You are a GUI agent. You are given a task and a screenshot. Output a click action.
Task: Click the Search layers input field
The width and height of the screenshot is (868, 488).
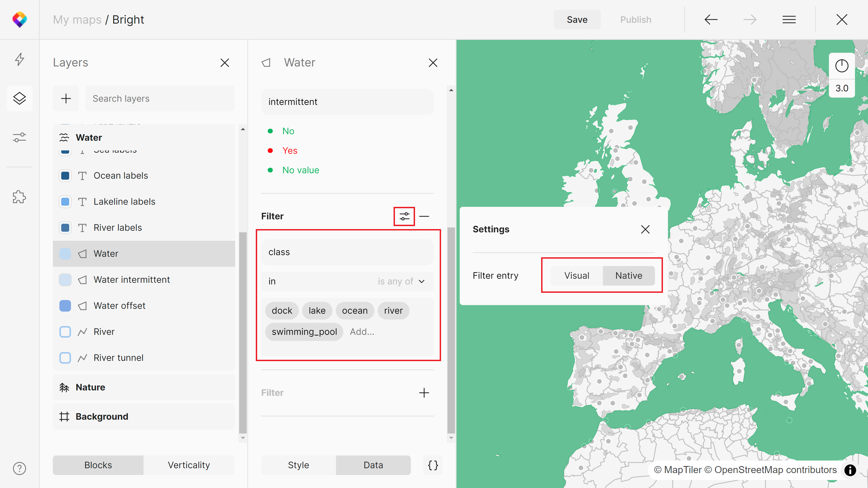pos(160,98)
